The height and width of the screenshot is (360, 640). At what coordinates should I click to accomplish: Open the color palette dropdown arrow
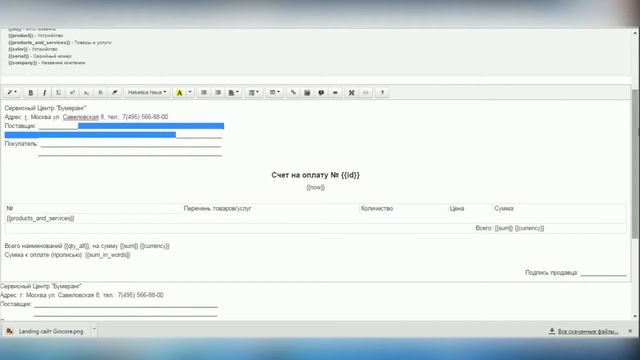[x=189, y=93]
